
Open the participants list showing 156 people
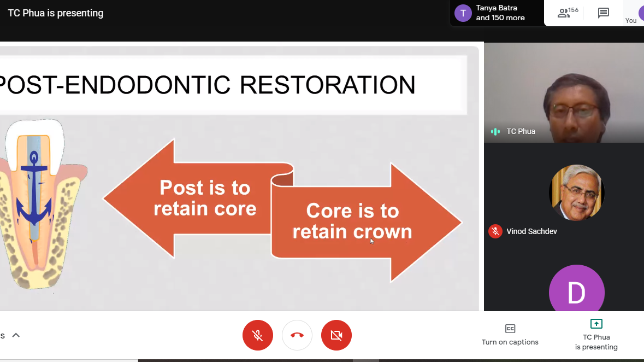(567, 13)
